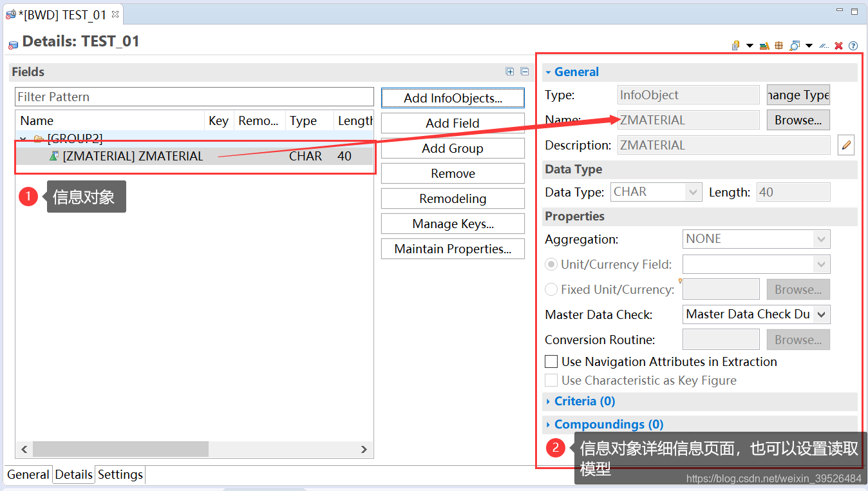Click the Remove button

click(453, 173)
